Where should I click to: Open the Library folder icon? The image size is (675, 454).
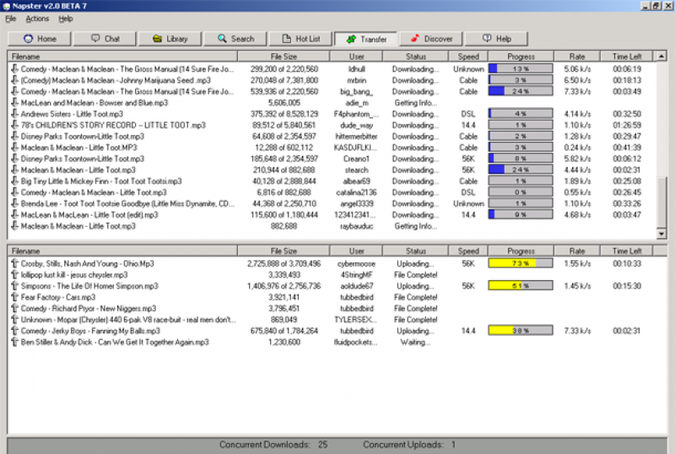point(158,39)
